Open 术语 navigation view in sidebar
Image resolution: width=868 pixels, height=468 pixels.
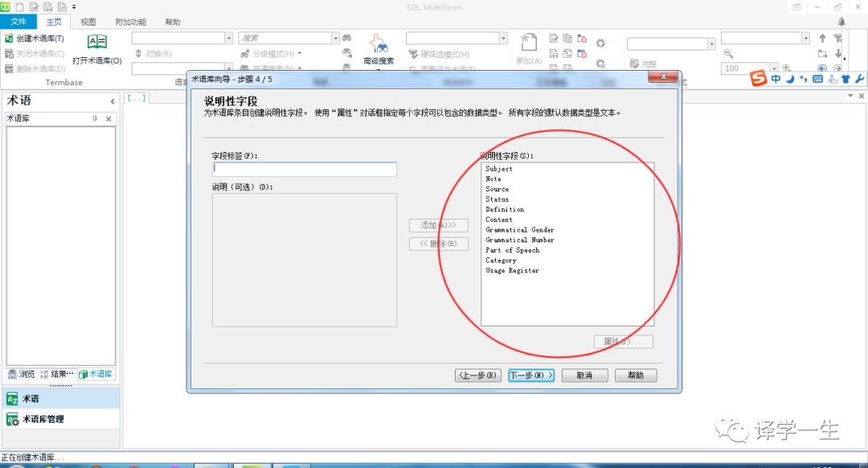click(60, 399)
